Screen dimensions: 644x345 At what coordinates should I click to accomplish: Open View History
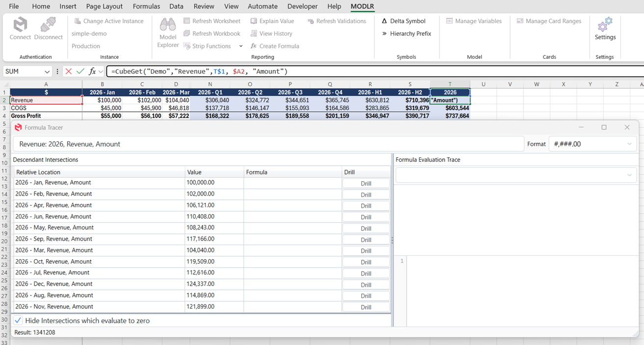point(271,33)
